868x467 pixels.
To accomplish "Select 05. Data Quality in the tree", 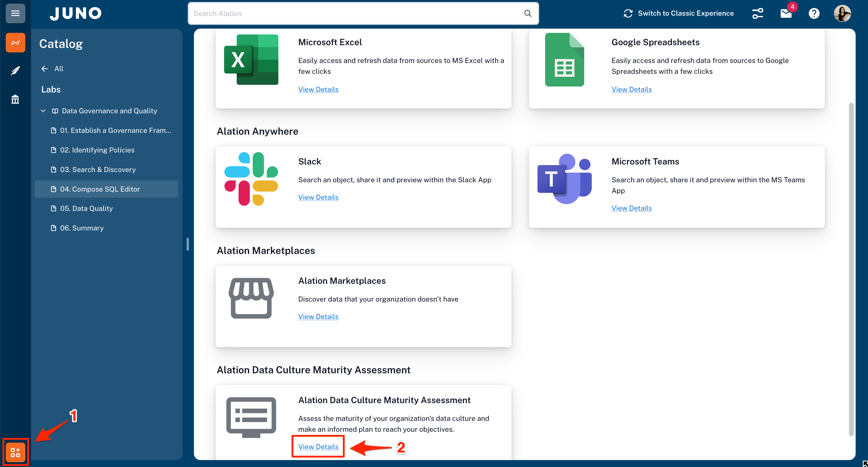I will pyautogui.click(x=86, y=208).
